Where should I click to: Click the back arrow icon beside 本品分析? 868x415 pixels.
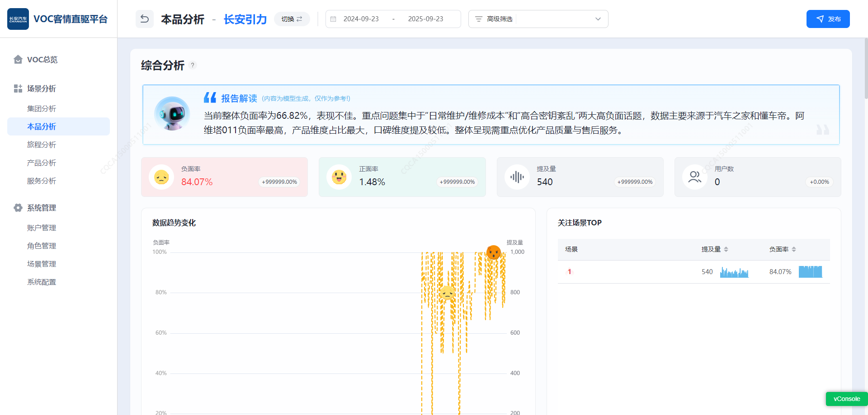pyautogui.click(x=145, y=19)
